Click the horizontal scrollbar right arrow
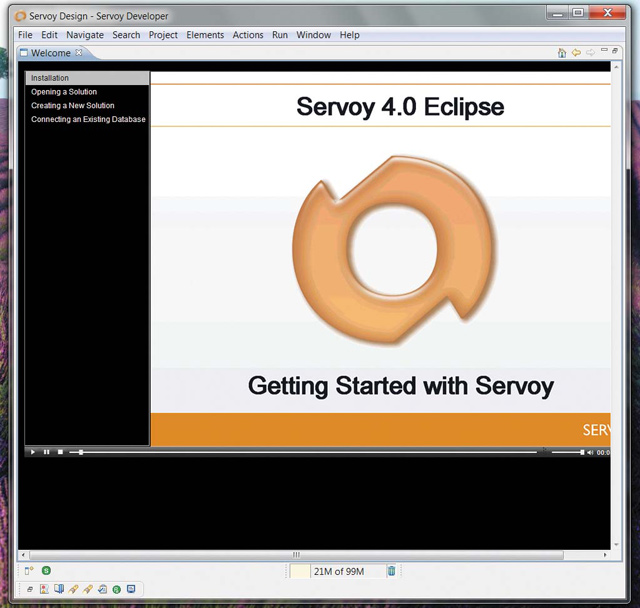Screen dimensions: 640x608 [x=605, y=555]
